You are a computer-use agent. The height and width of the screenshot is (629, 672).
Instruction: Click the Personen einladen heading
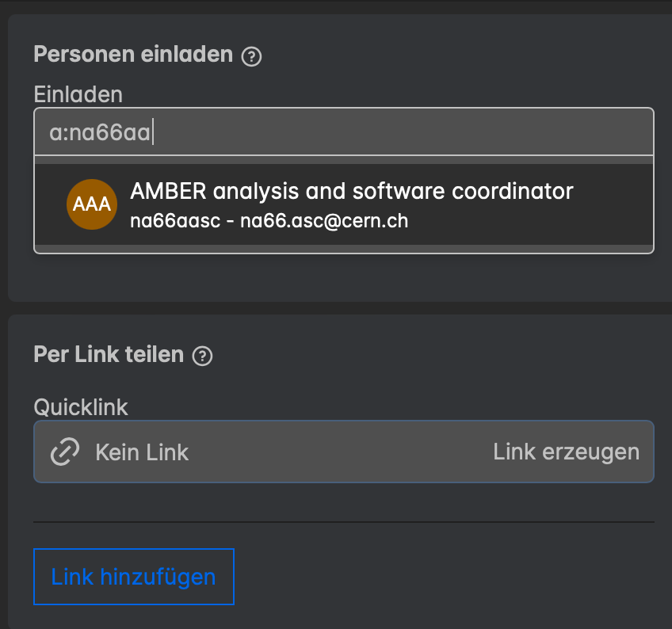point(133,55)
